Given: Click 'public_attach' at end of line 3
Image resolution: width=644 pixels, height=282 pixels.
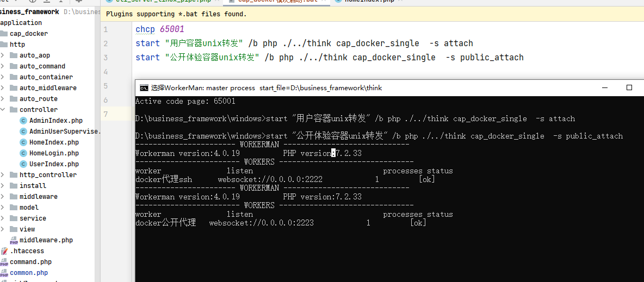Looking at the screenshot, I should point(492,58).
